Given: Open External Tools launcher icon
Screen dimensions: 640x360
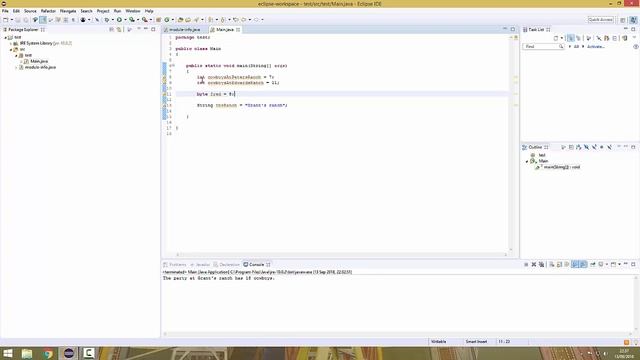Looking at the screenshot, I should tap(144, 20).
